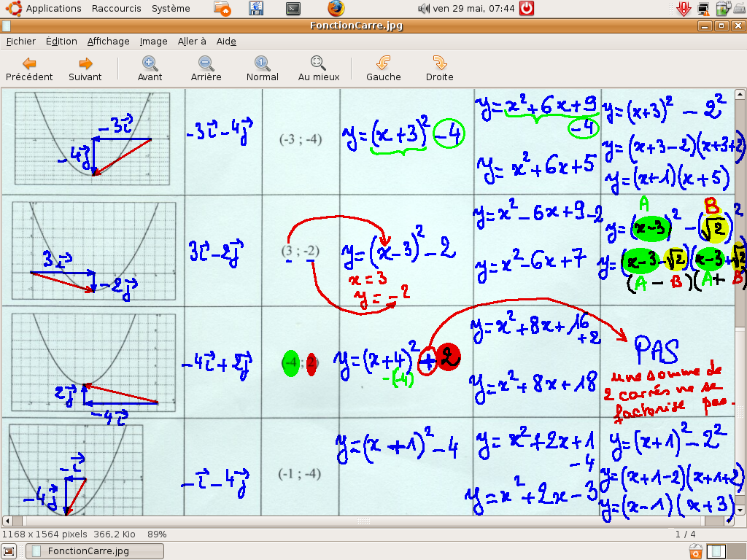
Task: Open the terminal launcher in top panel
Action: [x=293, y=9]
